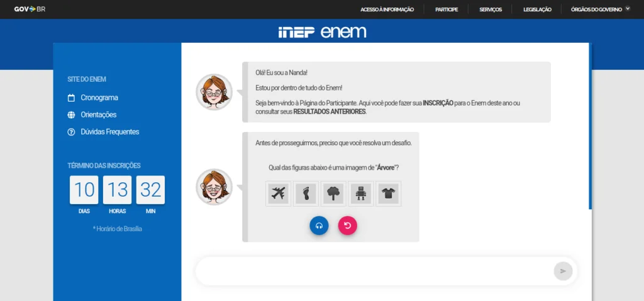644x301 pixels.
Task: Pick the t-shirt captcha figure
Action: [388, 194]
